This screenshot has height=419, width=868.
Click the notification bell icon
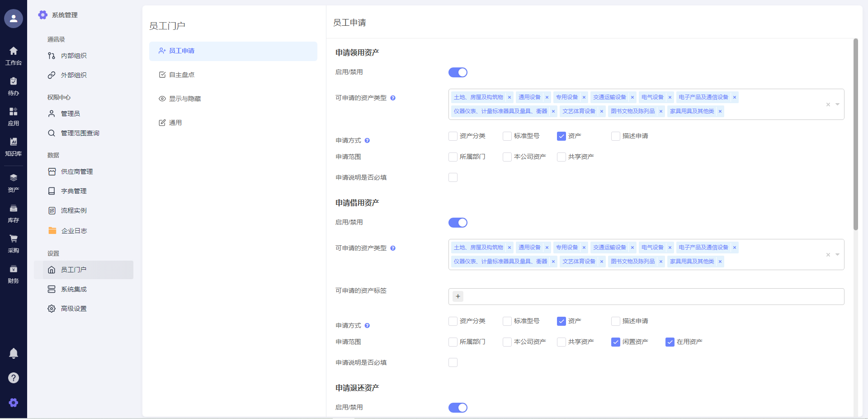click(14, 353)
